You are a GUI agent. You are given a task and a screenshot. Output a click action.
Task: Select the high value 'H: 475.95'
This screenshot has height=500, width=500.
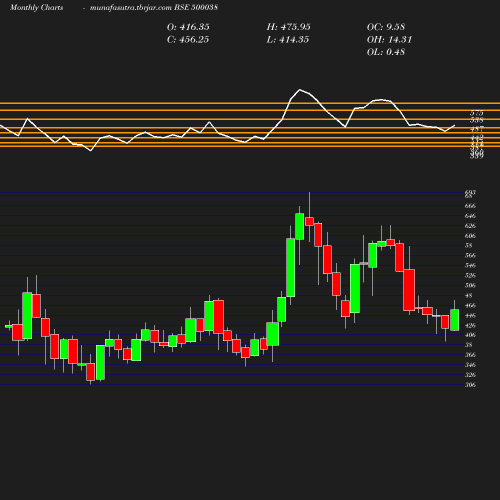point(289,27)
